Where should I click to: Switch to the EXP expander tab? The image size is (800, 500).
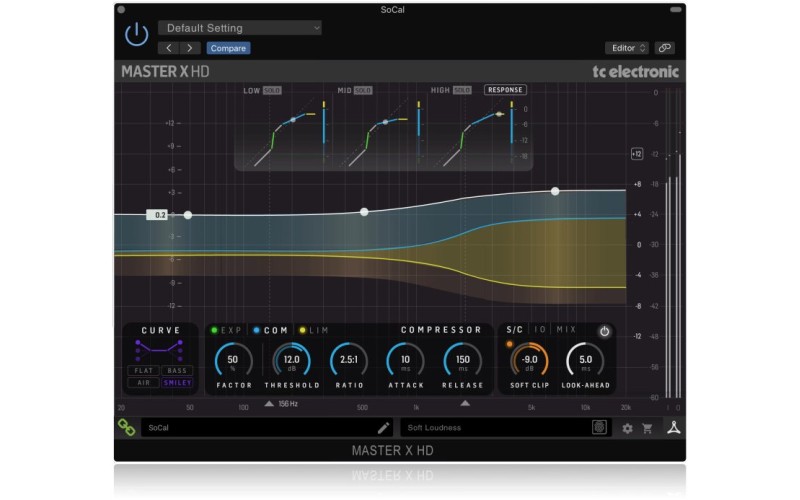(x=227, y=330)
